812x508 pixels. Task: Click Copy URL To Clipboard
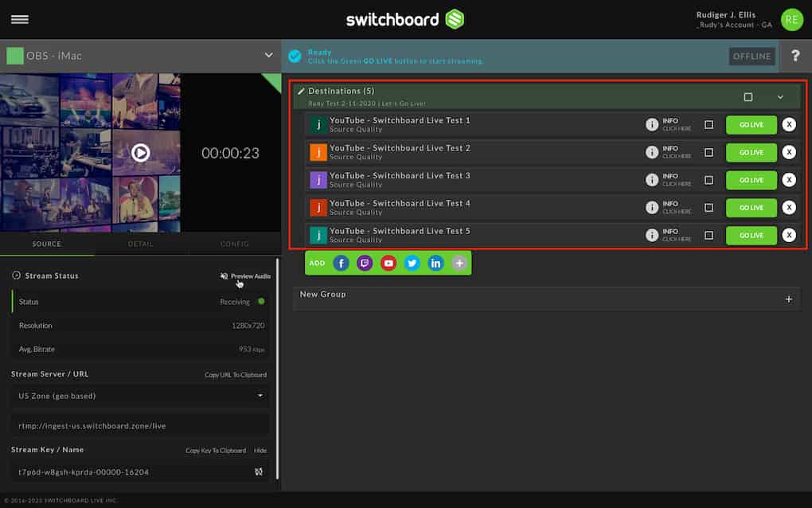[236, 375]
